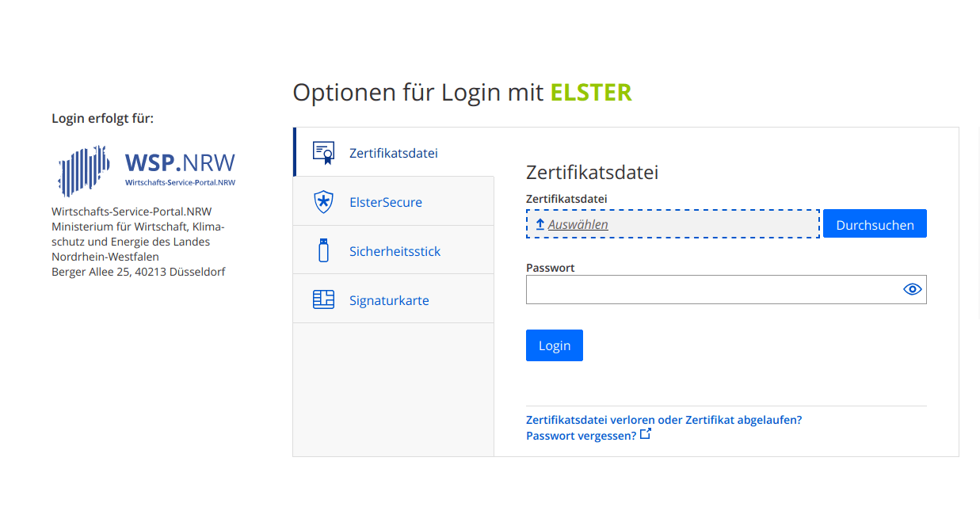Click the certificate file icon on Zertifikatsdatei tab

(323, 152)
